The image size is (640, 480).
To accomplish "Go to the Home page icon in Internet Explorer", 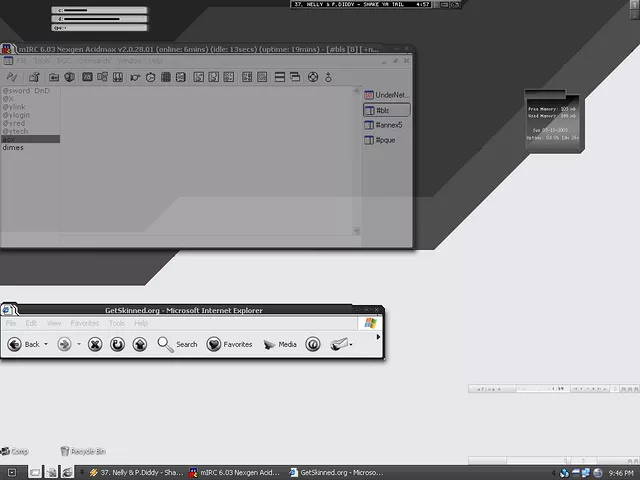I will coord(140,344).
